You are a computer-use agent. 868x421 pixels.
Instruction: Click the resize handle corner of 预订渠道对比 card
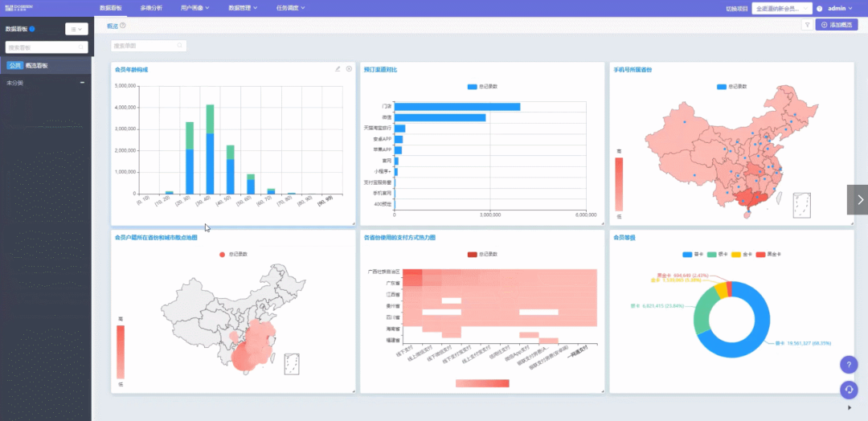(x=602, y=223)
